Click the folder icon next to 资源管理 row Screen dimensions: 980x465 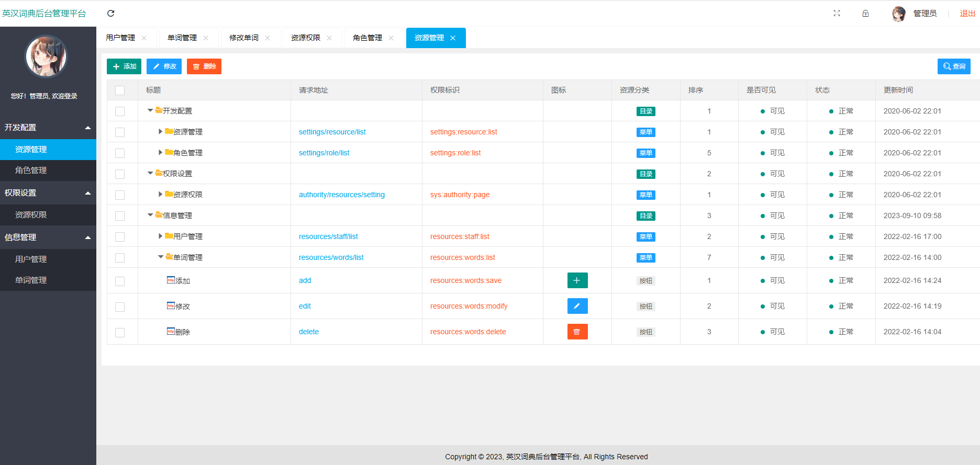tap(169, 131)
